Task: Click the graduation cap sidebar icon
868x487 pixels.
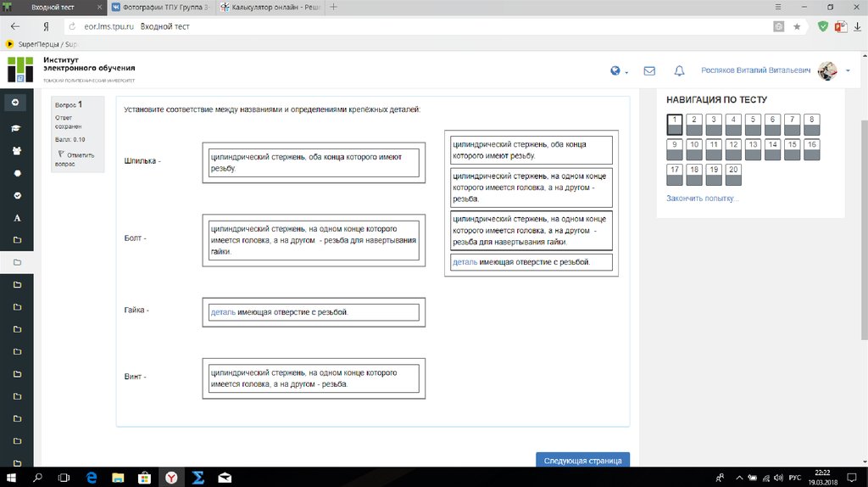Action: [16, 128]
